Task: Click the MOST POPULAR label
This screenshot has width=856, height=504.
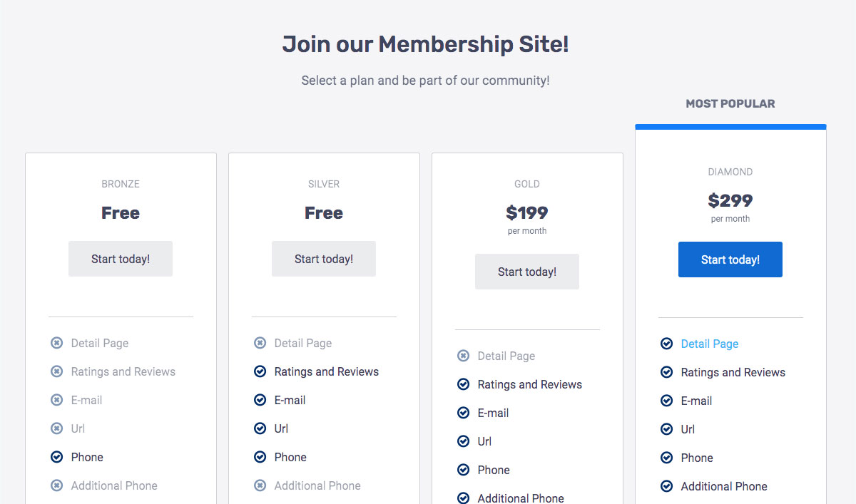Action: tap(730, 103)
